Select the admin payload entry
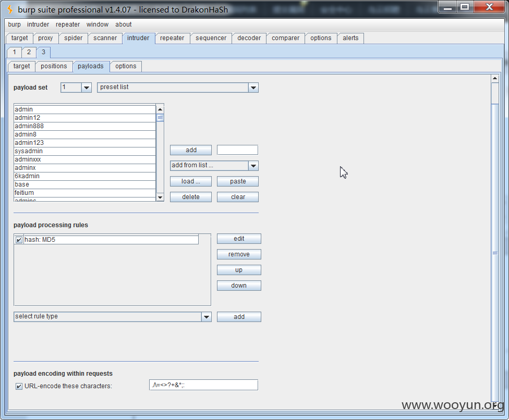 click(x=84, y=109)
